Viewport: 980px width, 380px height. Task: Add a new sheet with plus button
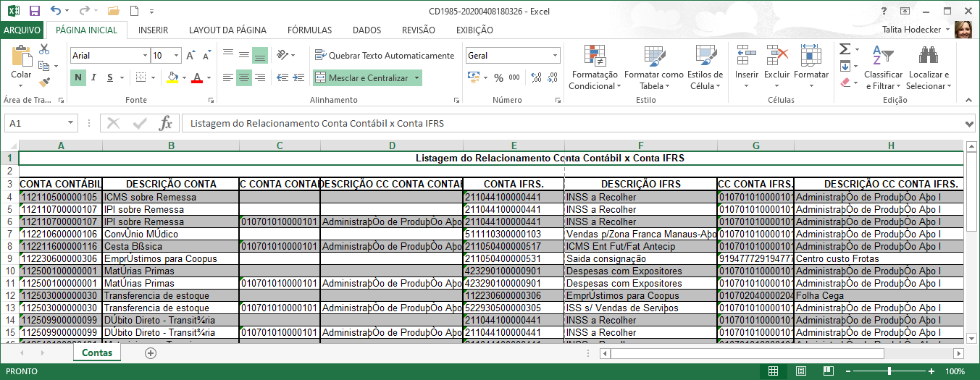151,353
